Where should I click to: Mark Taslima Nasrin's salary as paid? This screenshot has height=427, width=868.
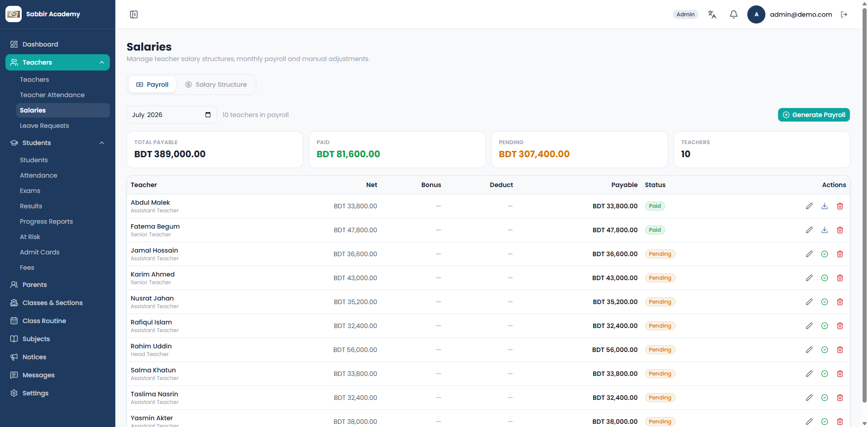pyautogui.click(x=825, y=398)
